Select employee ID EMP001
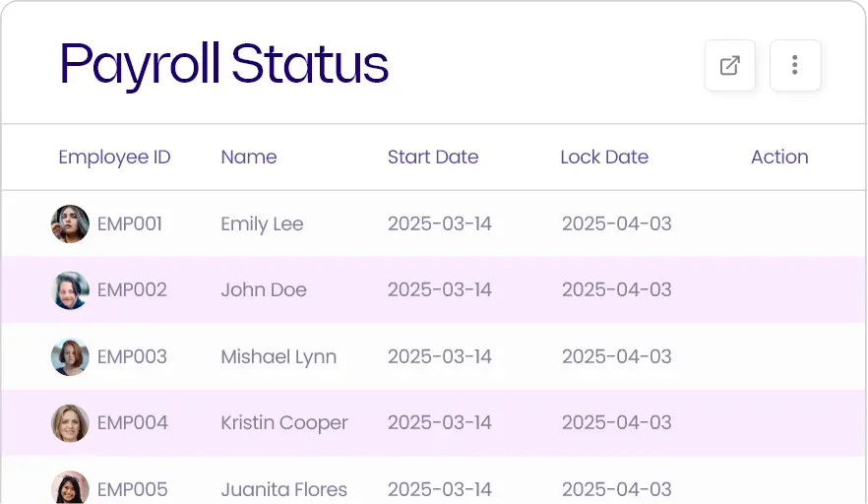Viewport: 868px width, 504px height. (130, 224)
